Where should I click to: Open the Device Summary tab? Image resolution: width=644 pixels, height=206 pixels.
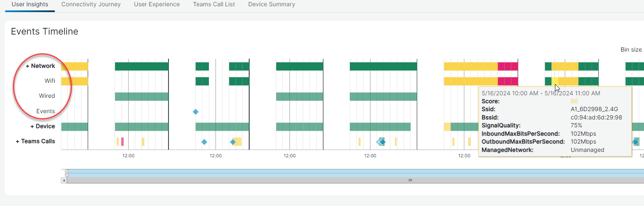pyautogui.click(x=272, y=5)
